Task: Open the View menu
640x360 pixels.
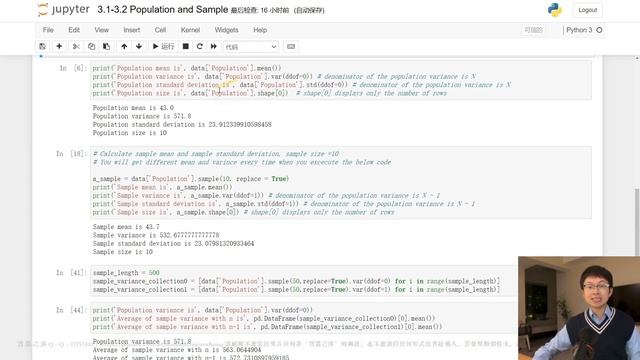Action: (x=102, y=30)
